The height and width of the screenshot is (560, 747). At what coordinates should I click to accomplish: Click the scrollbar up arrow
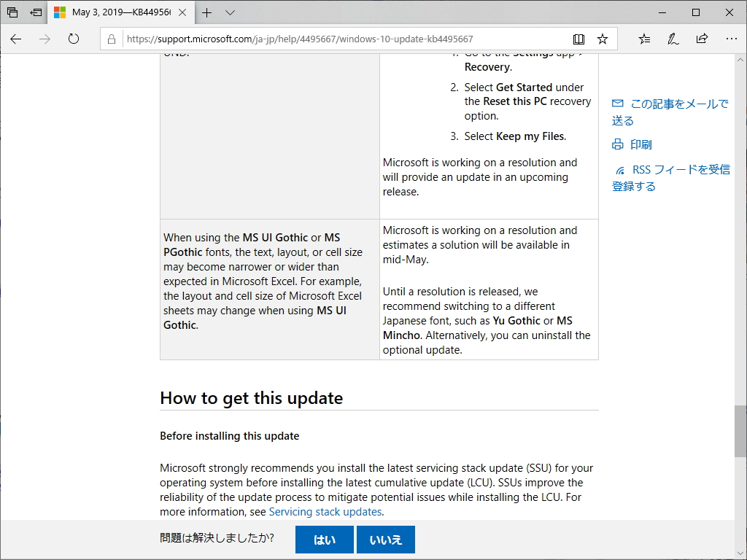tap(740, 60)
